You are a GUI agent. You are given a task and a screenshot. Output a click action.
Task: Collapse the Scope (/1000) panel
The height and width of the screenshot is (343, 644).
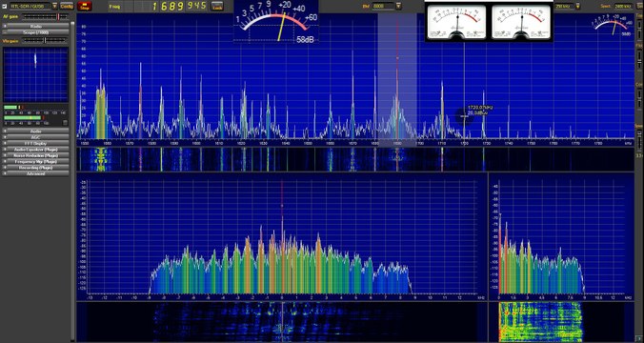coord(36,32)
